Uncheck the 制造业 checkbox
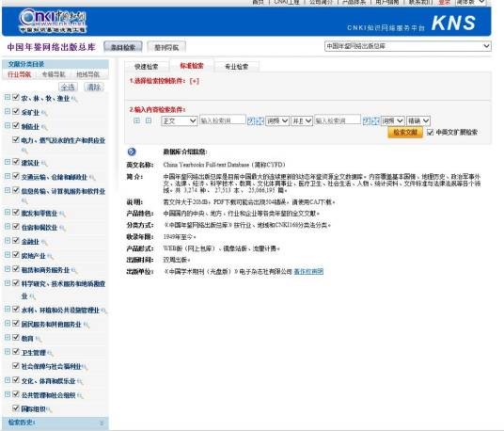The height and width of the screenshot is (431, 504). tap(15, 125)
